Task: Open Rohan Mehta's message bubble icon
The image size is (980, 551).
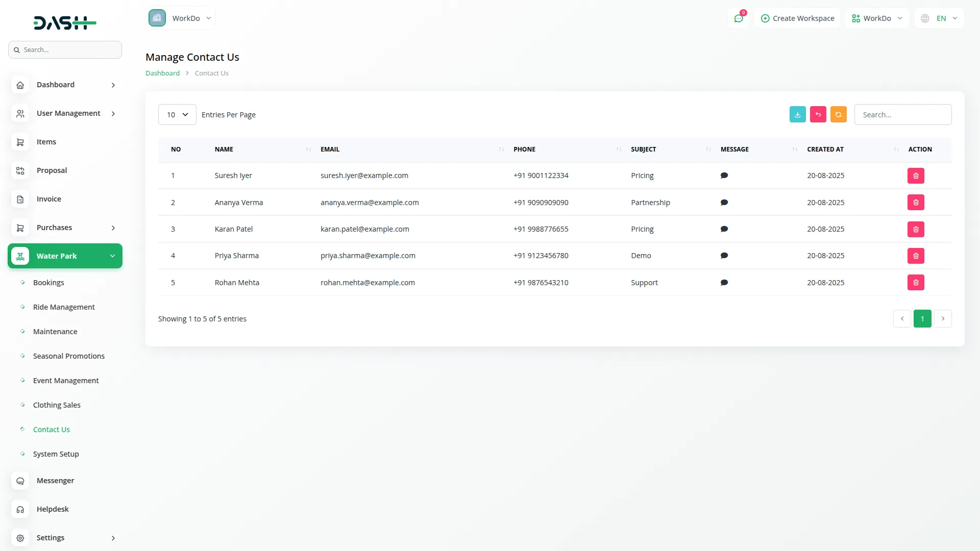Action: [x=724, y=283]
